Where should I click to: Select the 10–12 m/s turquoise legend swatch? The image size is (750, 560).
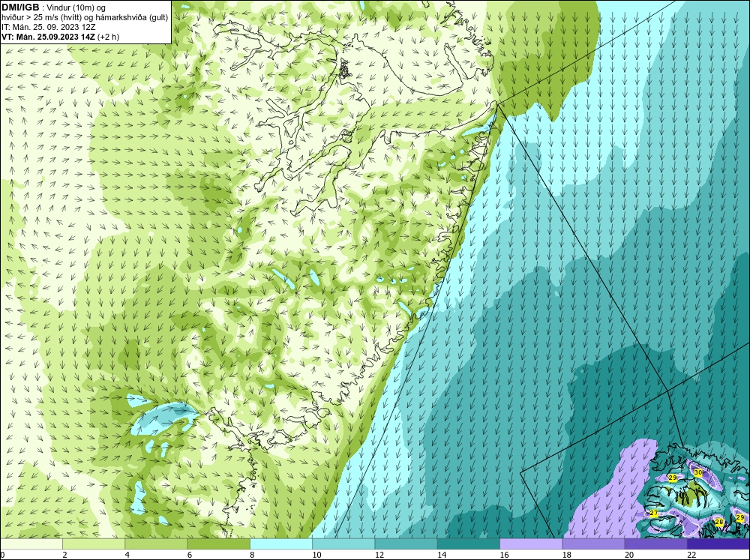coord(343,544)
